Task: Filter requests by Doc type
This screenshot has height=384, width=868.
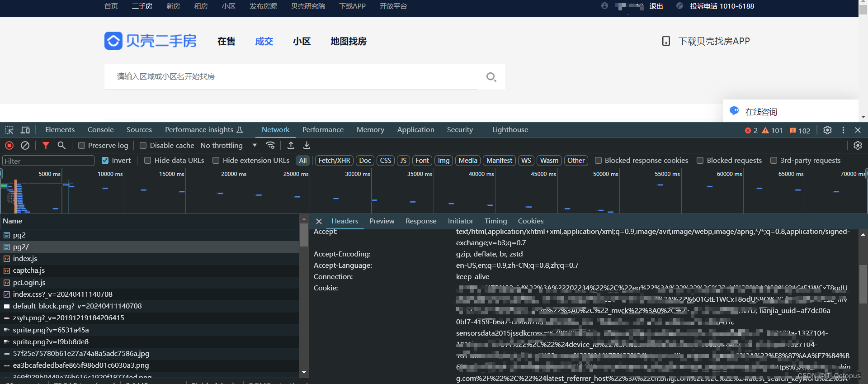Action: tap(365, 161)
